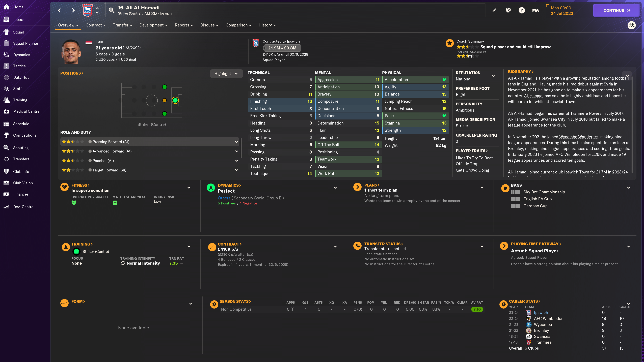Open the Season Stats link
This screenshot has height=362, width=644.
(x=235, y=301)
